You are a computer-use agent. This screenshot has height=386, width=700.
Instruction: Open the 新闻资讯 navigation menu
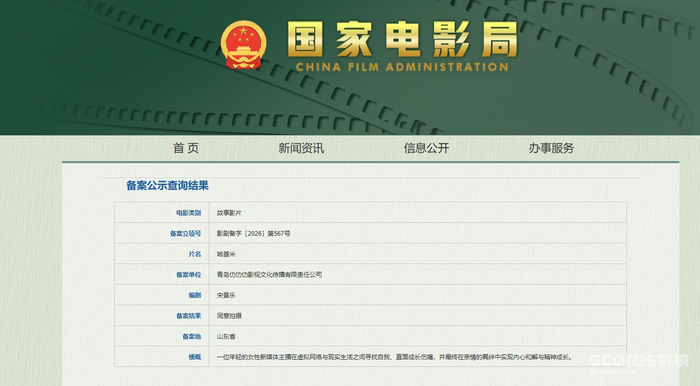301,148
